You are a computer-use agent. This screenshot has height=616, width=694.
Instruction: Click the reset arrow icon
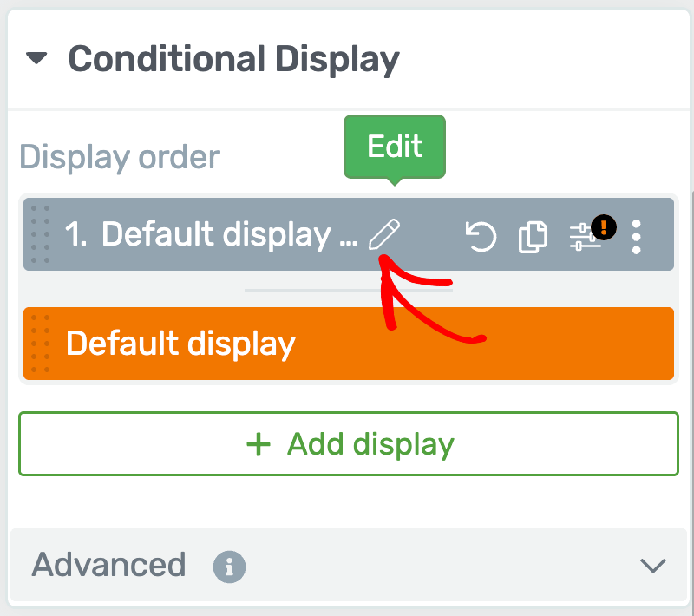(x=481, y=236)
